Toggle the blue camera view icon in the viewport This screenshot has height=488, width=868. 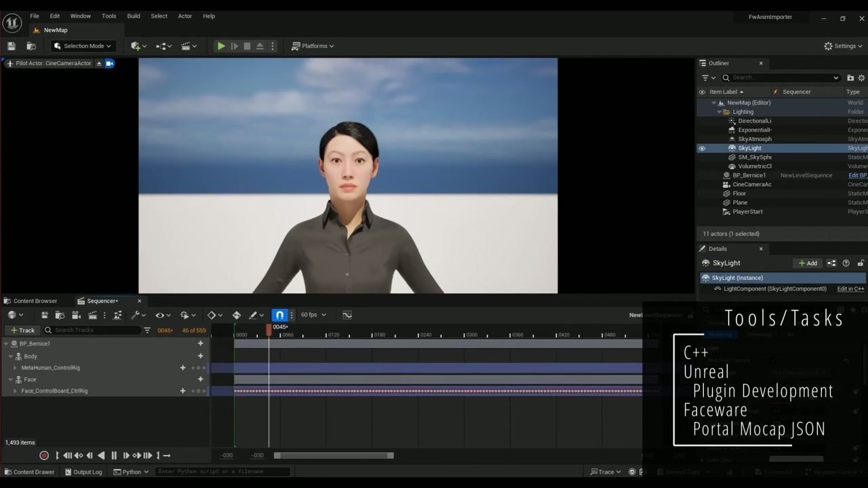(110, 64)
